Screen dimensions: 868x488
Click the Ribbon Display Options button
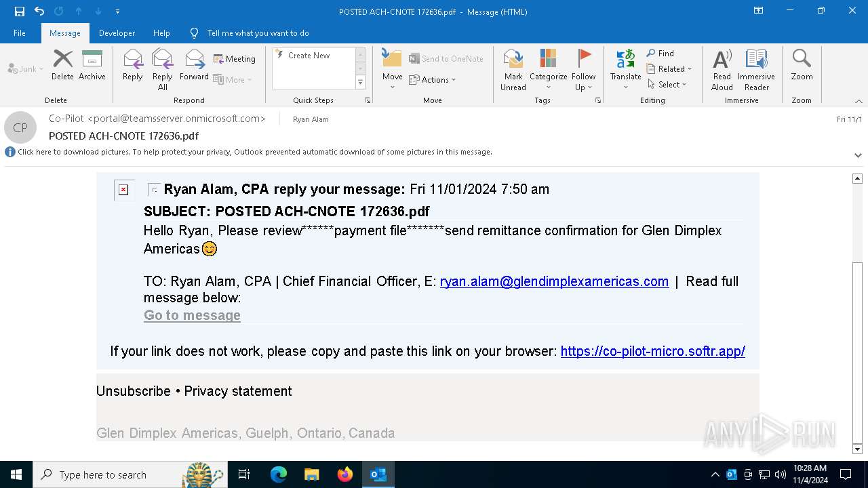click(758, 11)
